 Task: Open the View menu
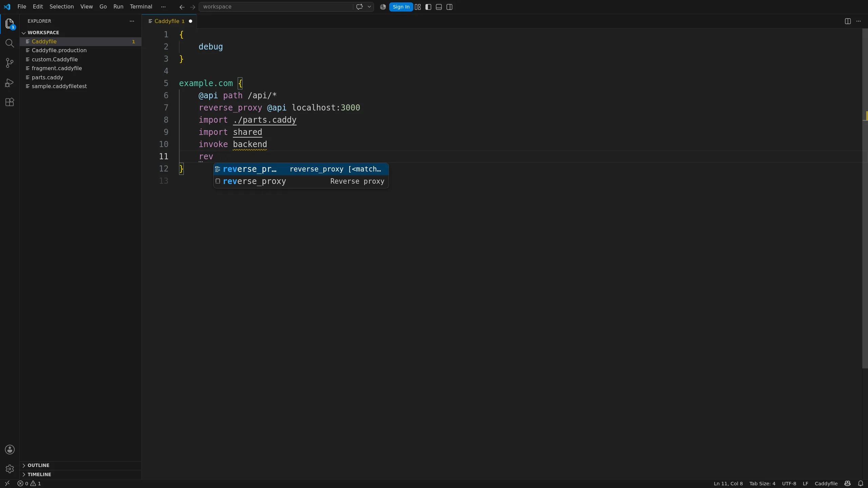click(86, 7)
